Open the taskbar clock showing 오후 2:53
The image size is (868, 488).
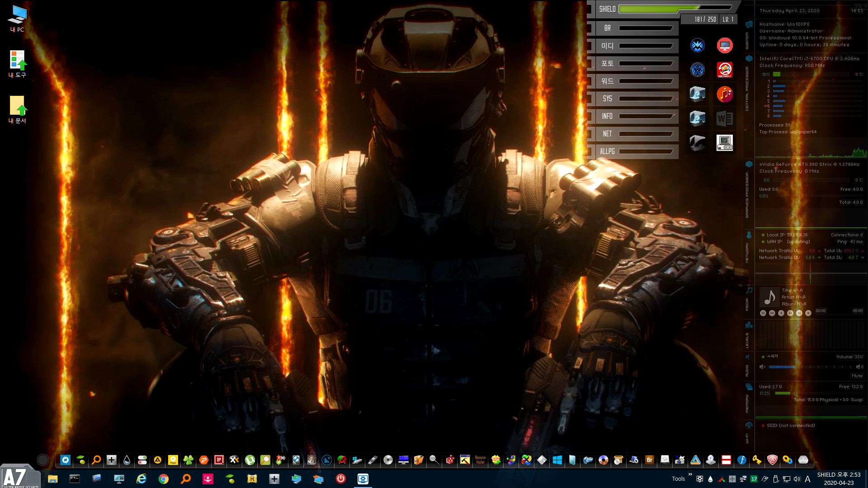click(x=839, y=479)
